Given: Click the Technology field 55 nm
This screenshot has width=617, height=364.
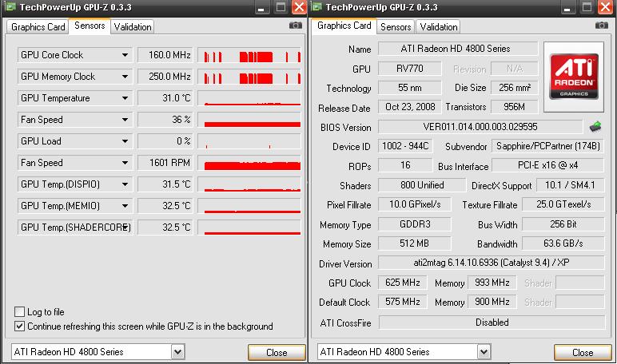Looking at the screenshot, I should (x=410, y=88).
